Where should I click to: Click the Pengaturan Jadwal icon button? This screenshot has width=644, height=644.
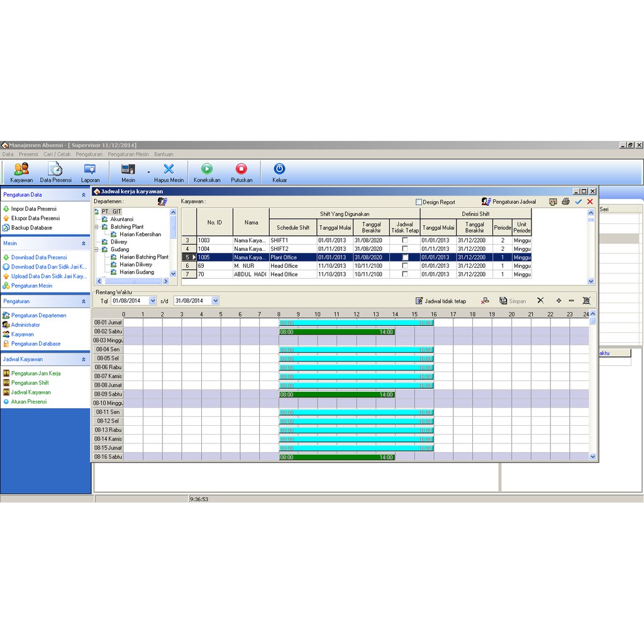pos(486,202)
